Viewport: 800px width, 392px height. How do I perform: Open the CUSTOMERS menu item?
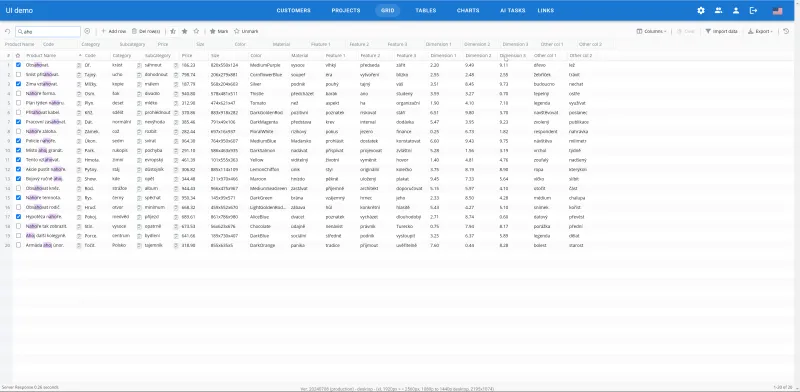(293, 10)
